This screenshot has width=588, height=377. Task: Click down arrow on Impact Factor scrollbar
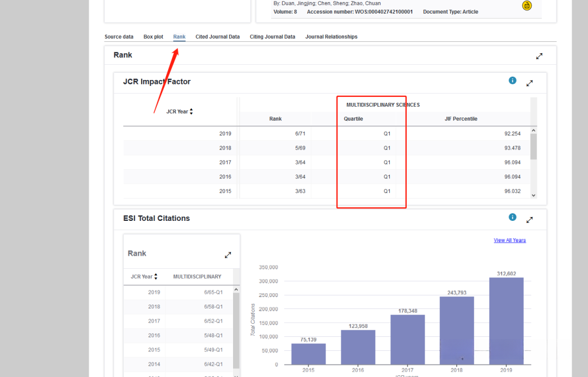pos(534,195)
